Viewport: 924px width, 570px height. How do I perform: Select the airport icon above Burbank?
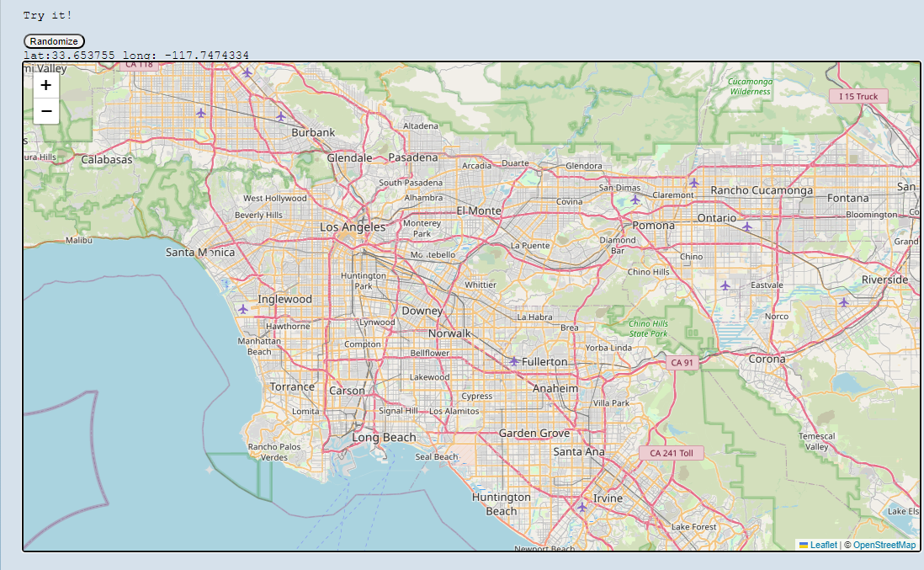click(281, 116)
